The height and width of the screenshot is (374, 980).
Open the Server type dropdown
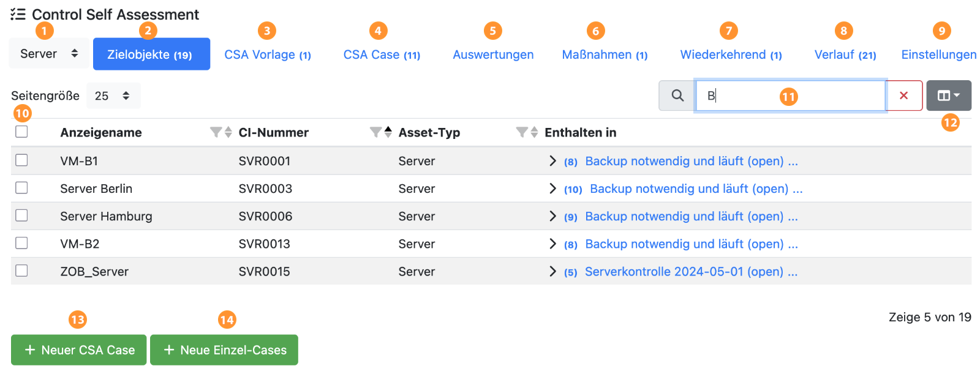[x=49, y=54]
